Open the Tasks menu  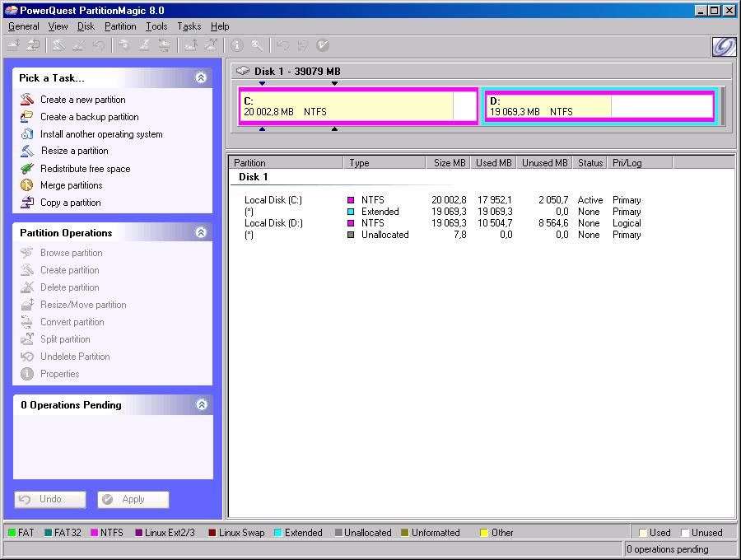click(189, 26)
